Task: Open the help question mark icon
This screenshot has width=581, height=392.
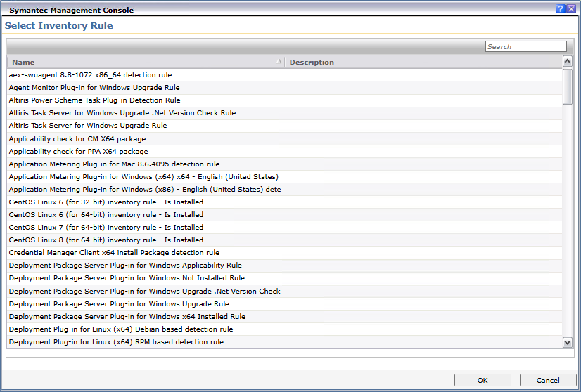Action: point(560,9)
